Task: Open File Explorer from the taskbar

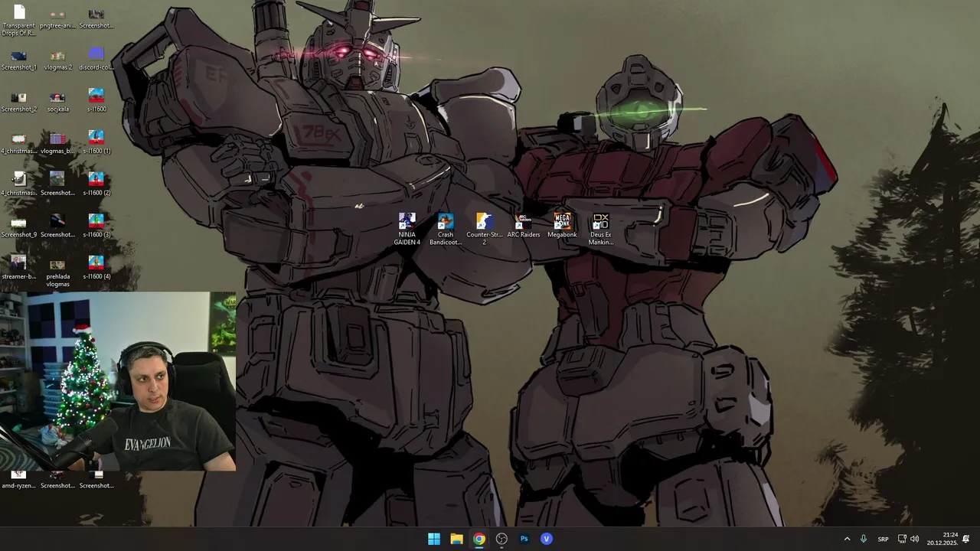Action: pos(456,539)
